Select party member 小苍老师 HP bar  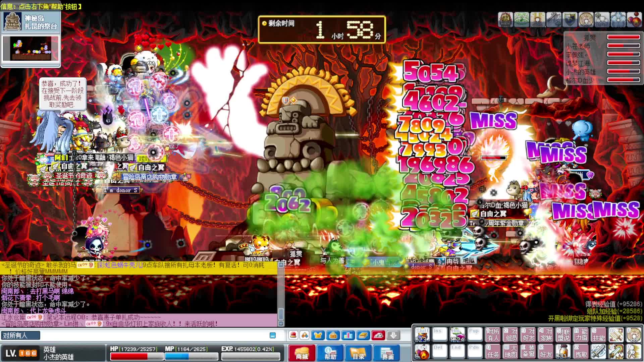click(x=623, y=46)
